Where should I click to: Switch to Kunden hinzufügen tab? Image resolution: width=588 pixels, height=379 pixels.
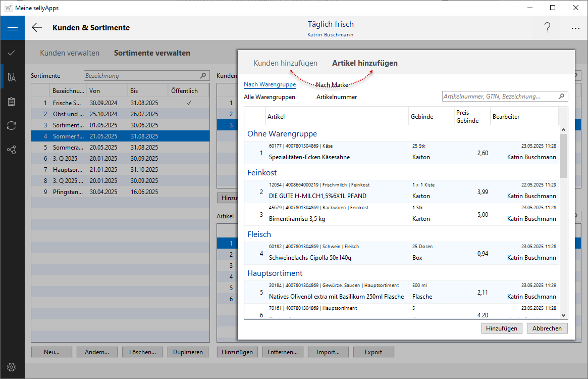click(285, 63)
